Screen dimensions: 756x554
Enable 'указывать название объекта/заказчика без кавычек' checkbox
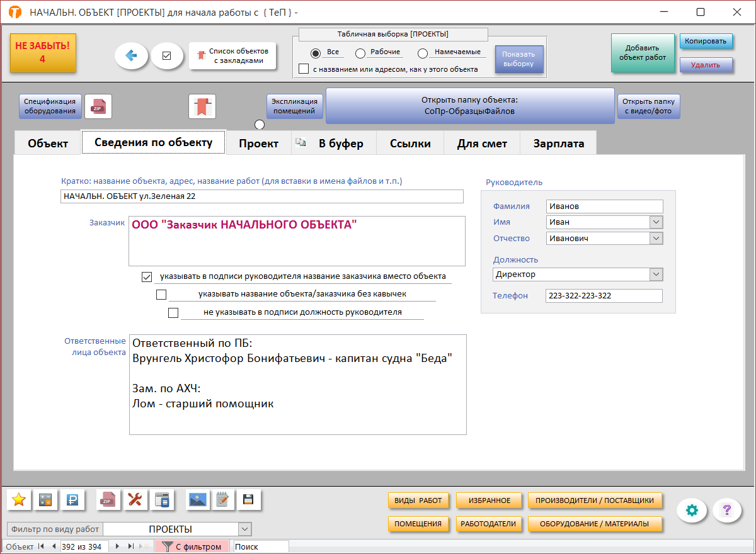(x=161, y=294)
